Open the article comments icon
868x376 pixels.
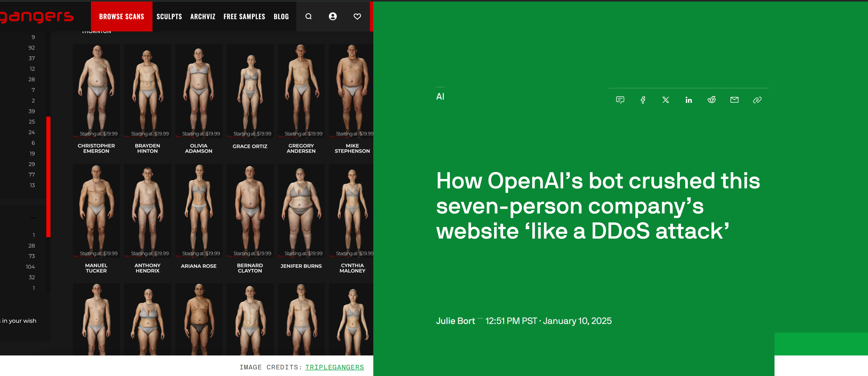pyautogui.click(x=620, y=100)
